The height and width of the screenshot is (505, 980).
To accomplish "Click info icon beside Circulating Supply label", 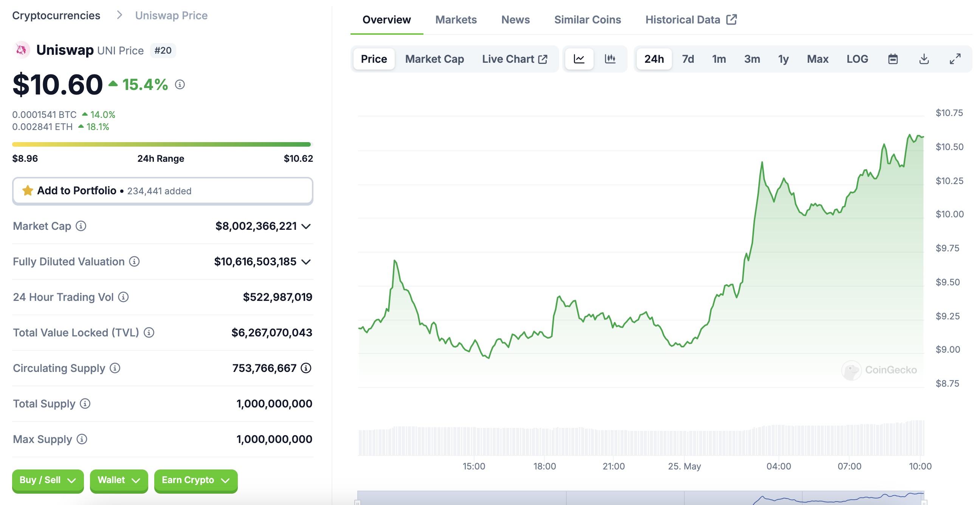I will coord(115,368).
